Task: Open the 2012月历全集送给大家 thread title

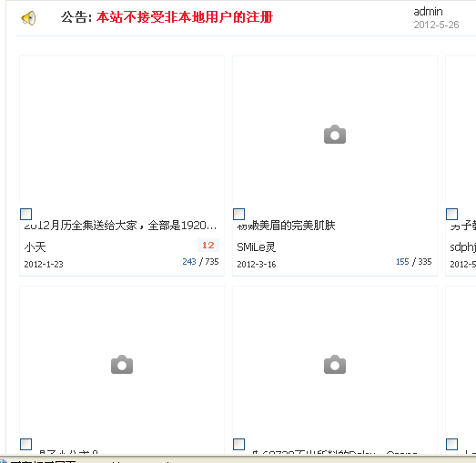Action: point(120,226)
